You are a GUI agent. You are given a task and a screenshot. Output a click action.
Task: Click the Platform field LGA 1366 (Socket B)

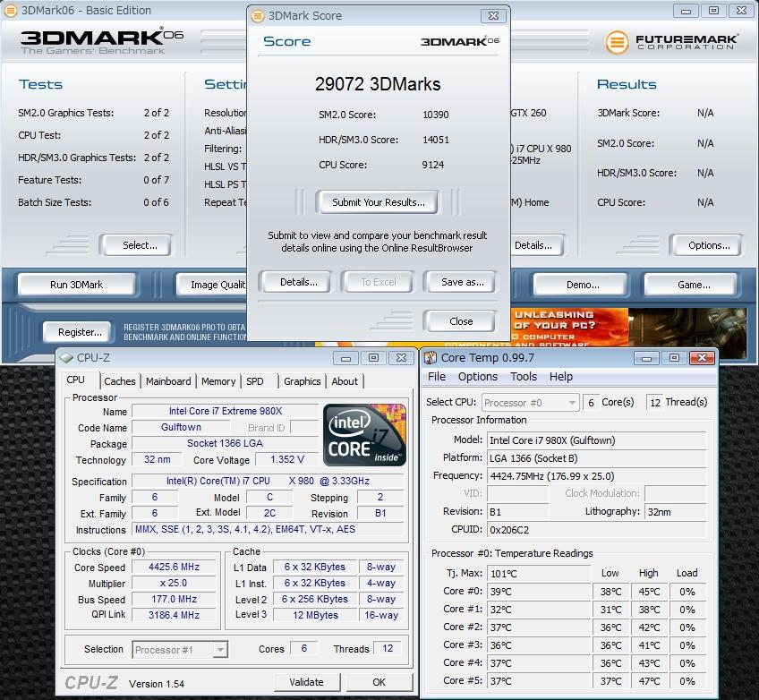click(596, 458)
